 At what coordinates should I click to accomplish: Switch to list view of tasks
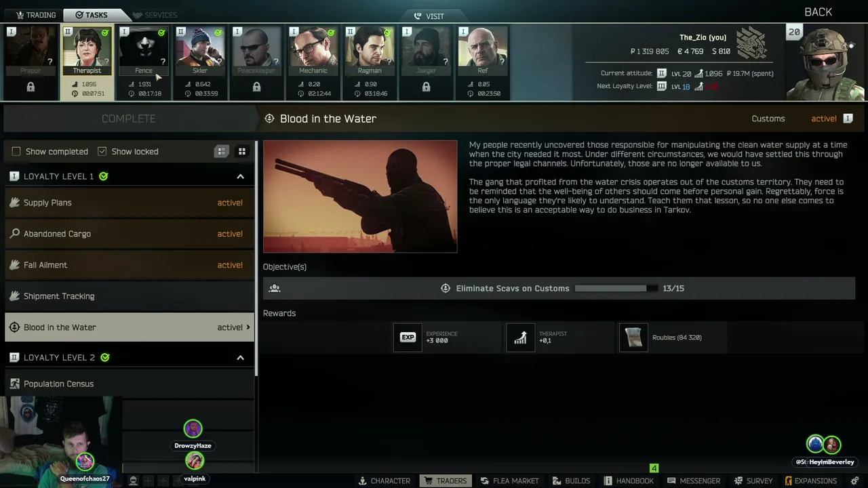click(x=222, y=151)
